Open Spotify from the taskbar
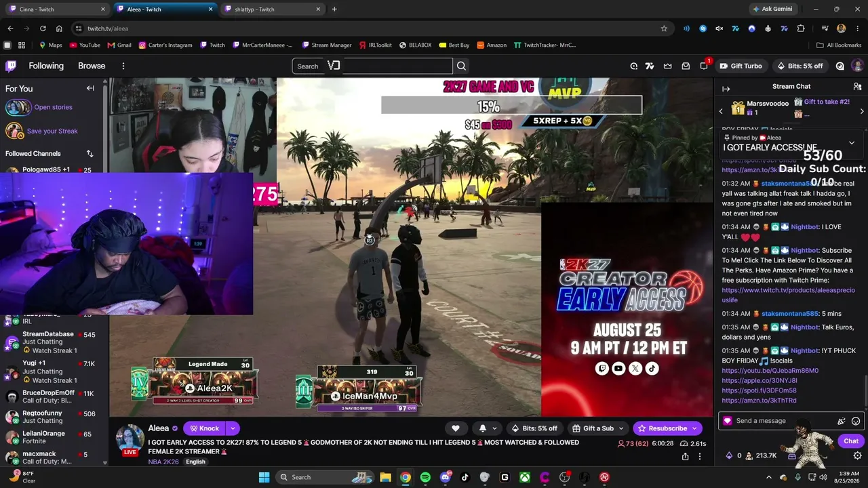This screenshot has width=868, height=488. click(x=425, y=477)
